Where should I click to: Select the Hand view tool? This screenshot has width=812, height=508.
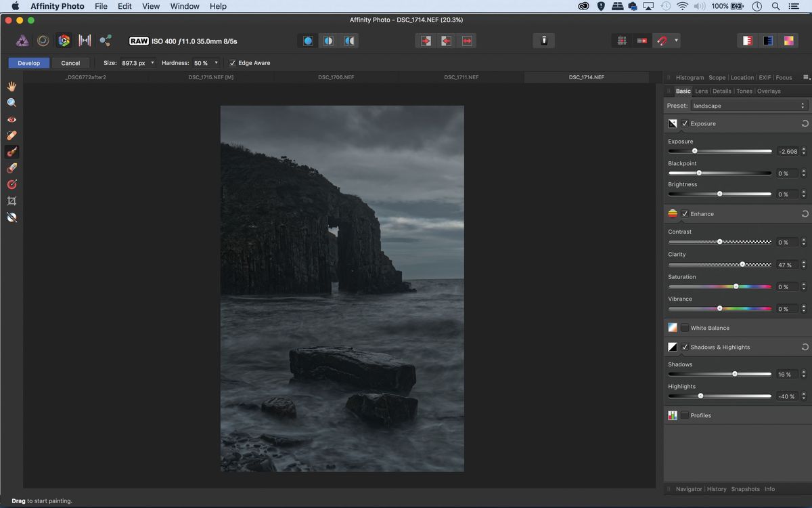(11, 86)
